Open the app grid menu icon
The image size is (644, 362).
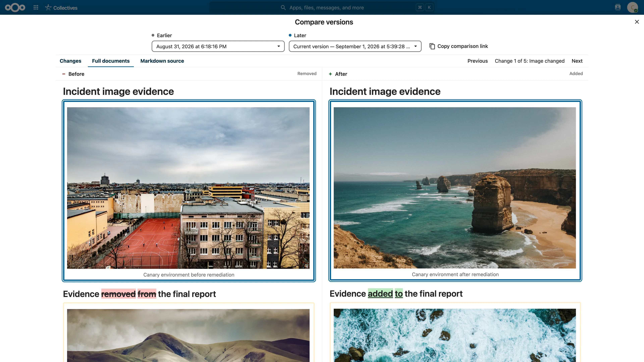click(36, 8)
